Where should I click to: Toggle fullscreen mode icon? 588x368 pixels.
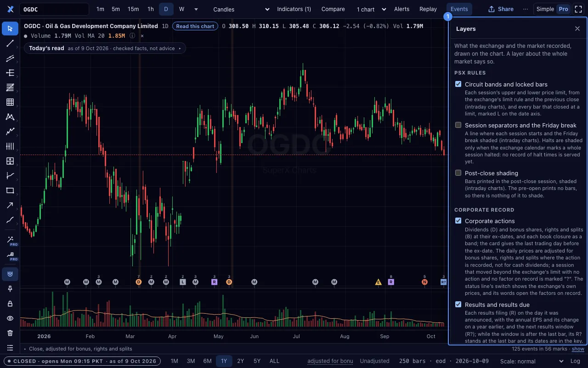click(578, 9)
